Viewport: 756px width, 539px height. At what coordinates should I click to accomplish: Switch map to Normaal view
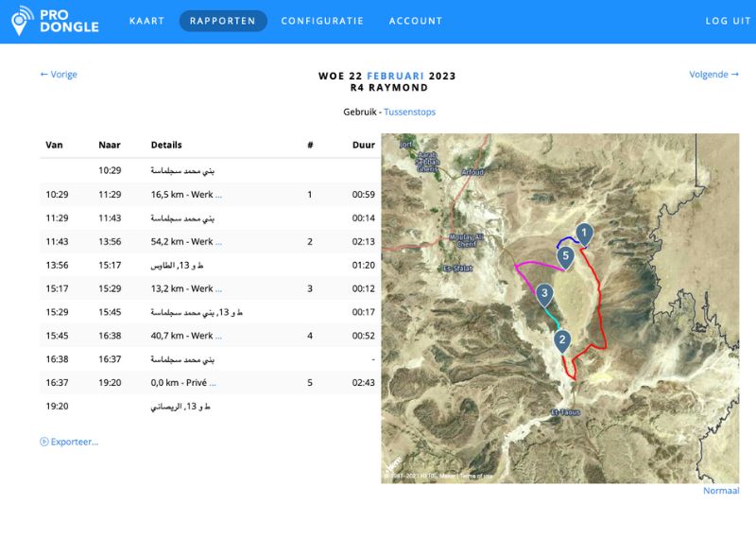point(721,491)
